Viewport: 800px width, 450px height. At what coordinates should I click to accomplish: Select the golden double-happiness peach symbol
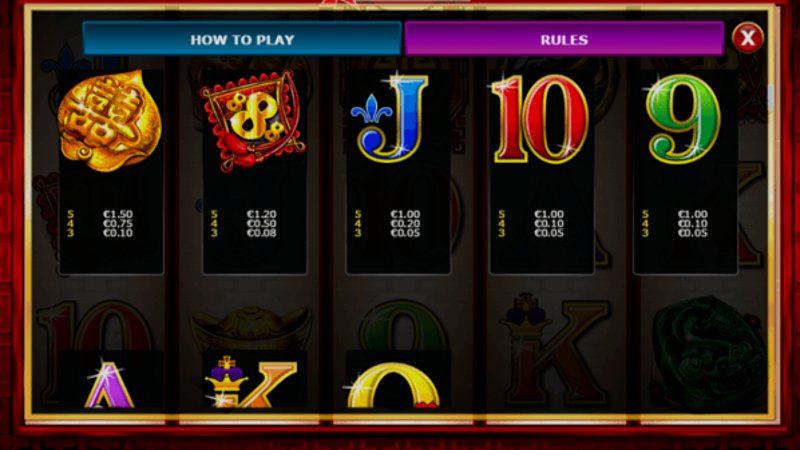[x=110, y=121]
